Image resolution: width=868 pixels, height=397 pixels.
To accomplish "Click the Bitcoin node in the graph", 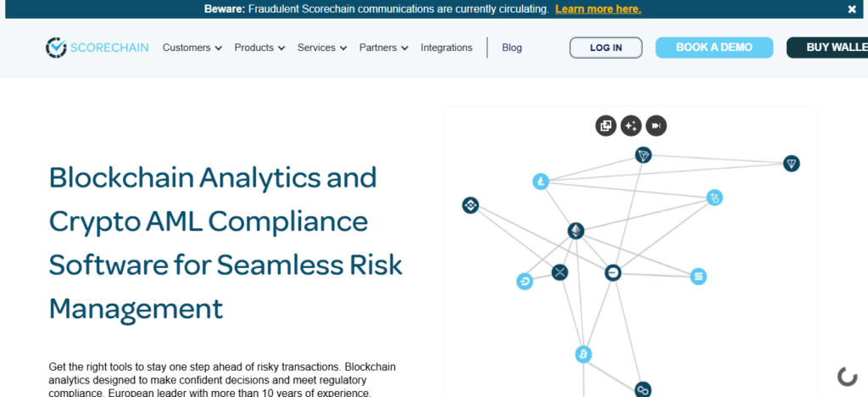I will tap(583, 354).
